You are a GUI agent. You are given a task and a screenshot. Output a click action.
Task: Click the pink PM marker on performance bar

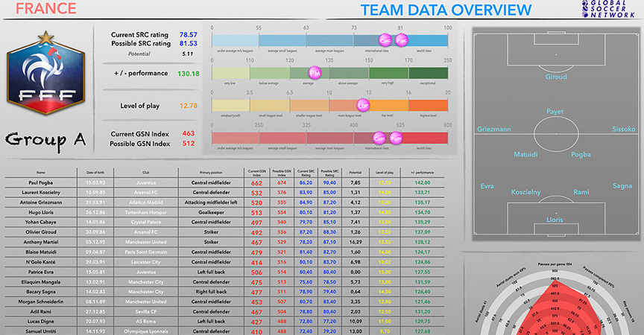pos(315,73)
